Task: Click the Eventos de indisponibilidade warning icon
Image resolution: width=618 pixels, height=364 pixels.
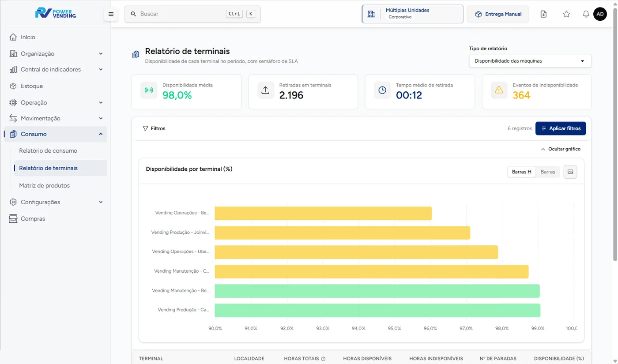Action: tap(499, 90)
